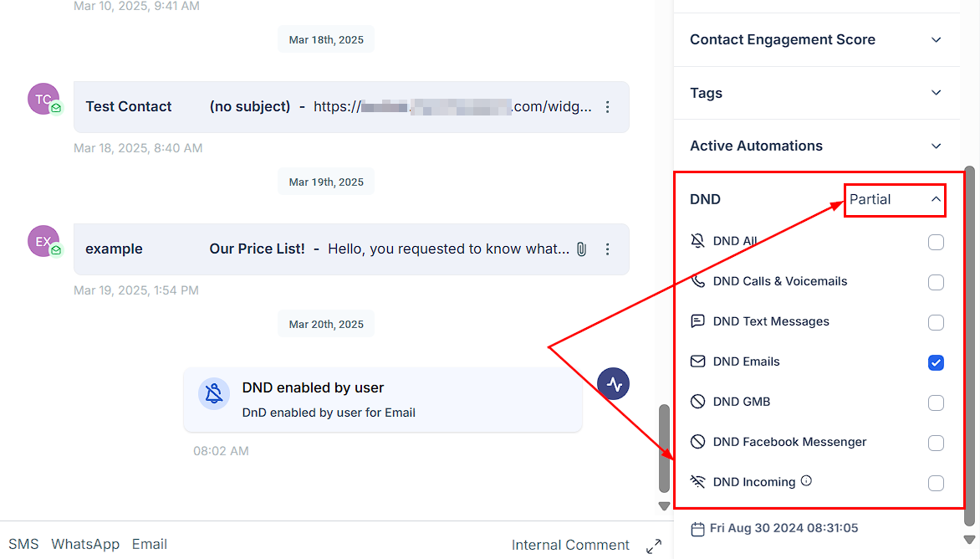Click the DND section heading text

coord(705,199)
